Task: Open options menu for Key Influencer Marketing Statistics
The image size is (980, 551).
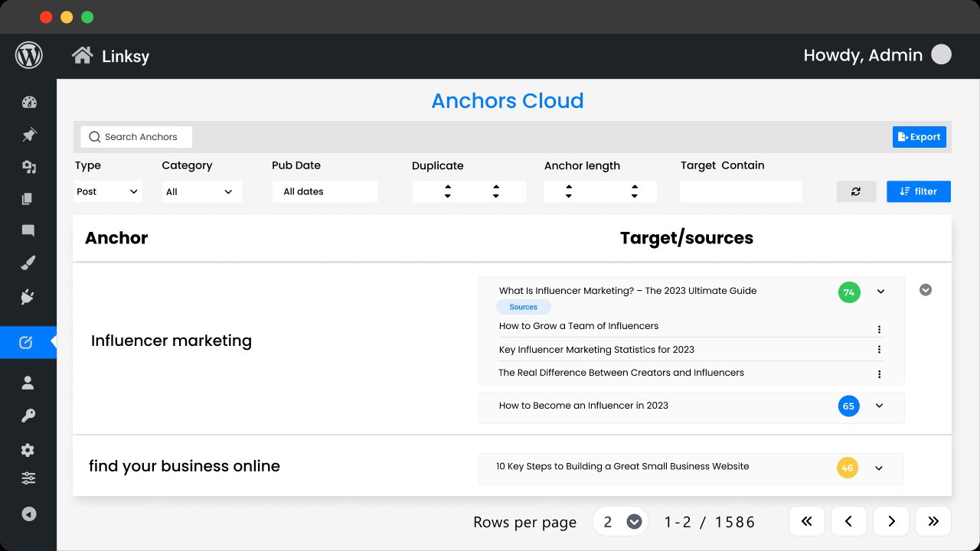Action: point(879,350)
